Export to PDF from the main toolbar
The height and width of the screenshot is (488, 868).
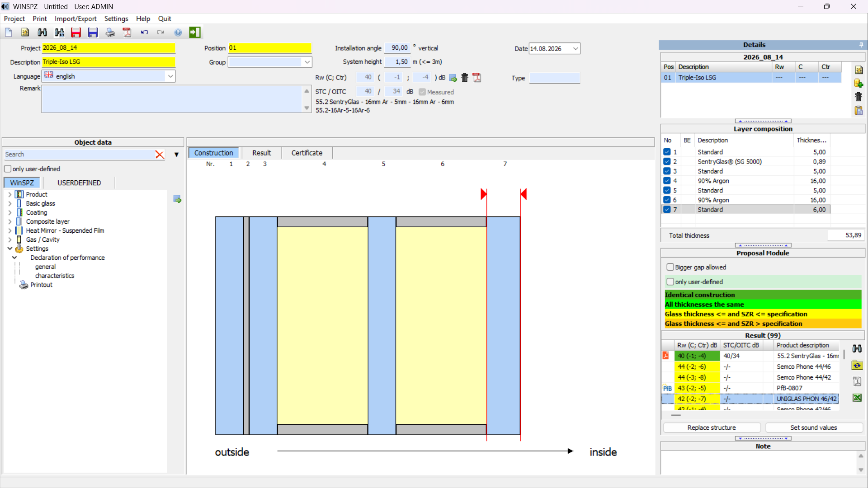click(127, 32)
